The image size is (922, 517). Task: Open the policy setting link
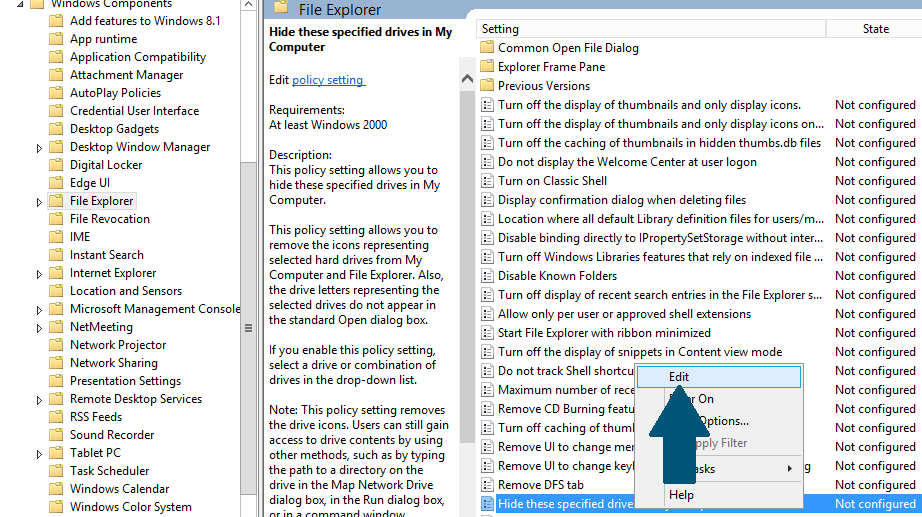pos(328,80)
